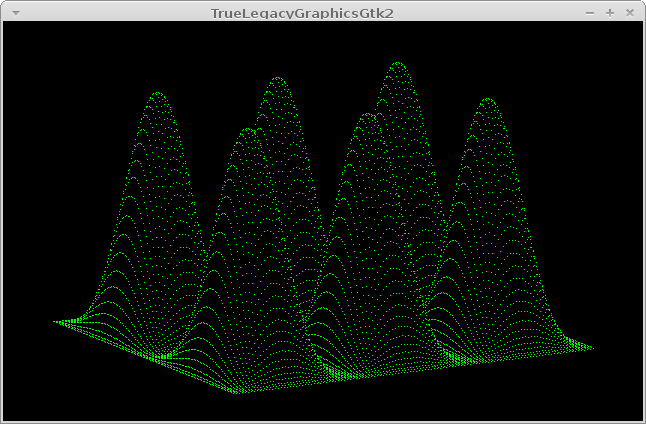The height and width of the screenshot is (424, 646).
Task: Click empty title bar left of the title
Action: click(x=110, y=12)
